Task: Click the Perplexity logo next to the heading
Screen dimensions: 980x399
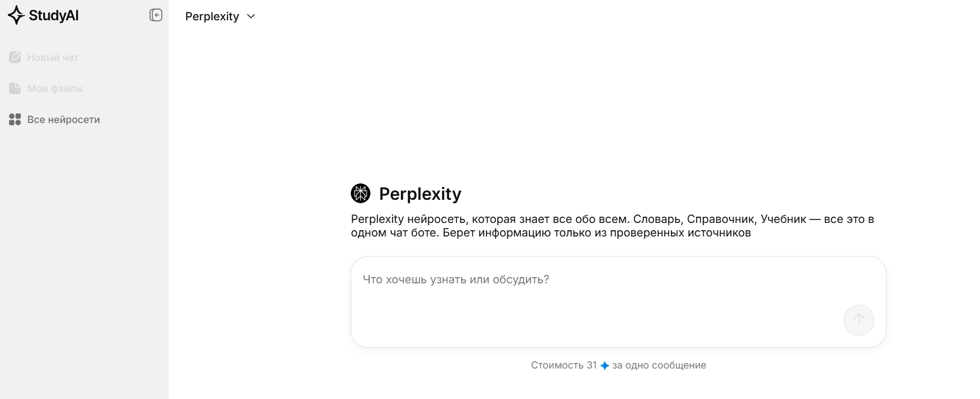Action: click(x=361, y=193)
